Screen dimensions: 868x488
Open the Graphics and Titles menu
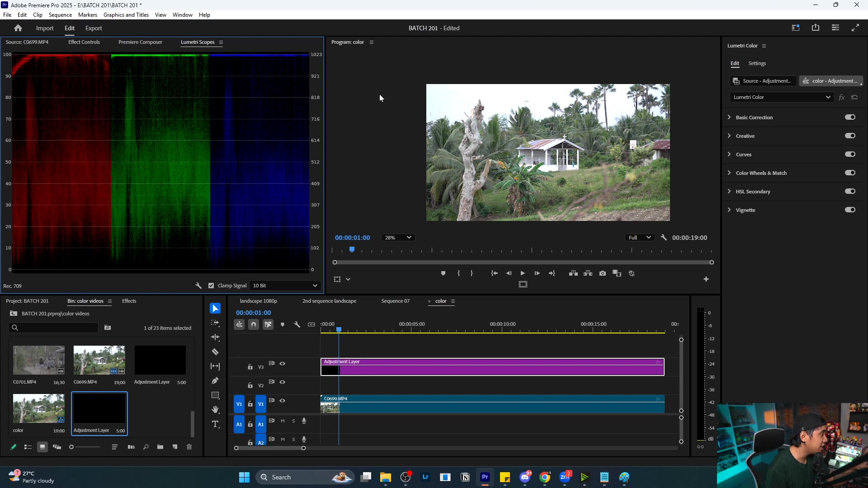(126, 15)
